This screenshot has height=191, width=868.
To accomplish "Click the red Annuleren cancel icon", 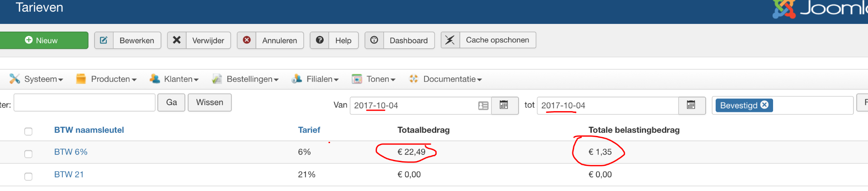I will [x=247, y=40].
